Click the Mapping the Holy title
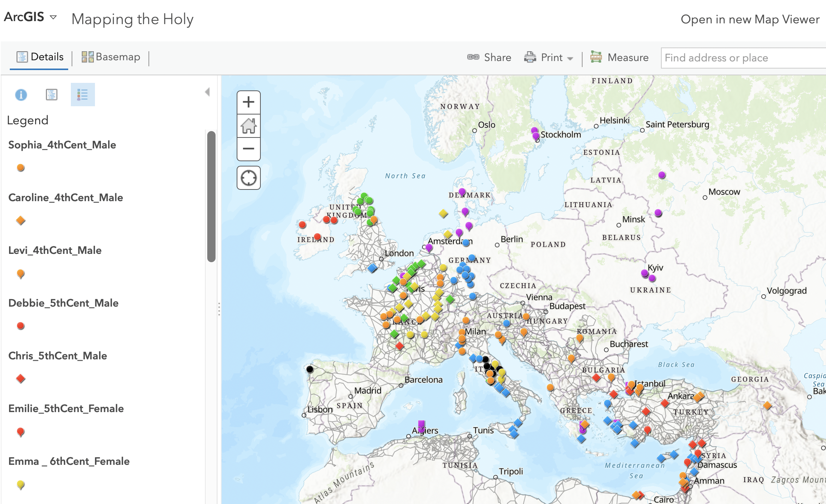826x504 pixels. pos(132,19)
